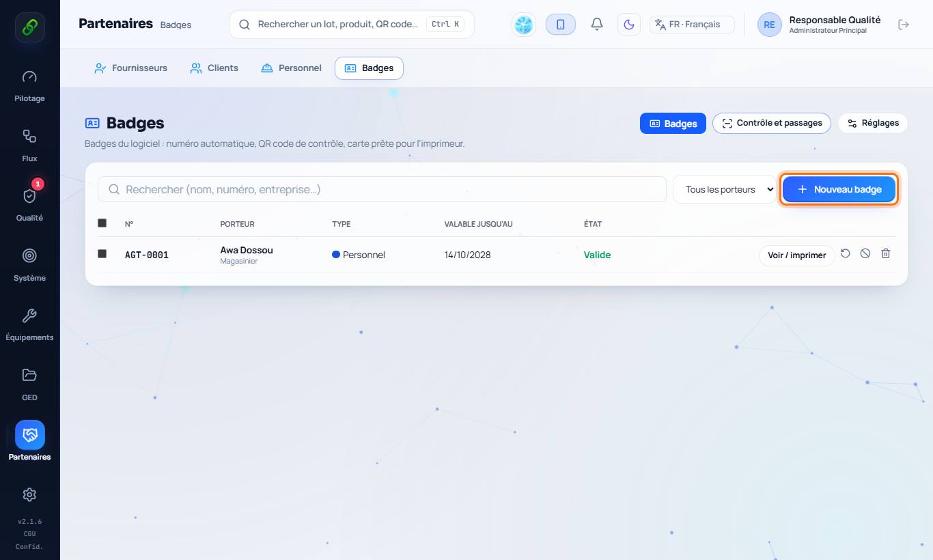Click the Confid. link in the sidebar footer
This screenshot has width=933, height=560.
click(x=29, y=546)
